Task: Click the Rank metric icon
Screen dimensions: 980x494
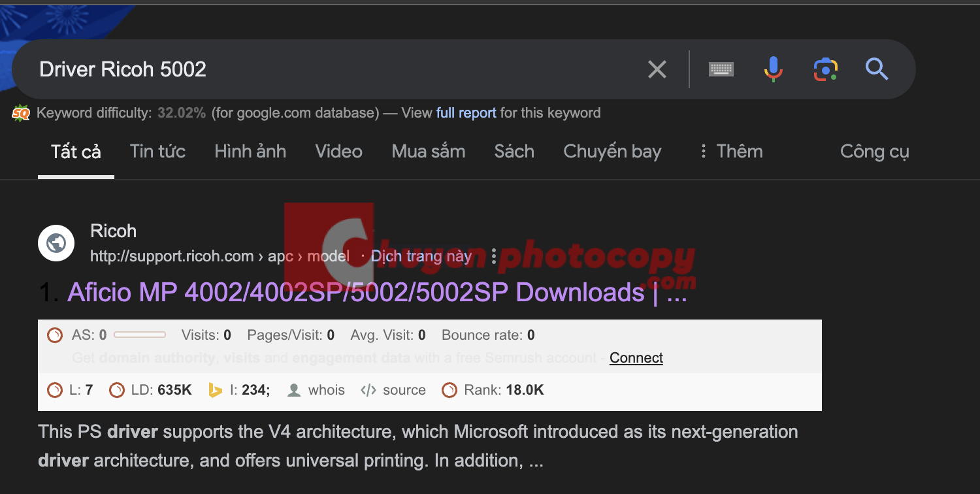Action: click(449, 390)
